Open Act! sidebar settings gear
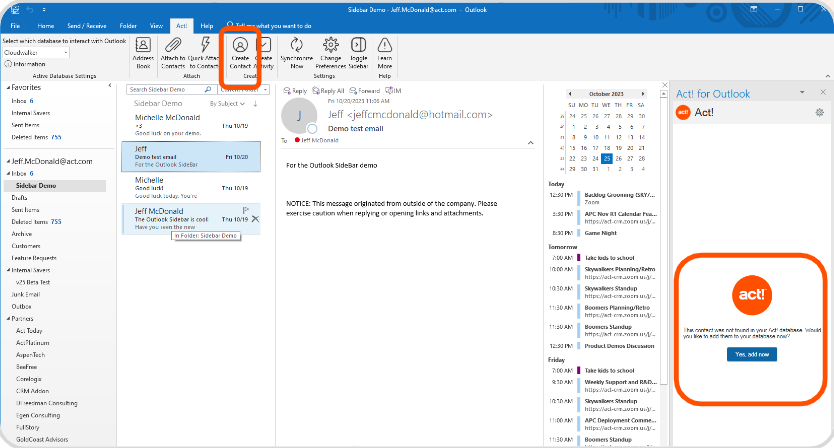This screenshot has height=448, width=834. click(x=820, y=113)
